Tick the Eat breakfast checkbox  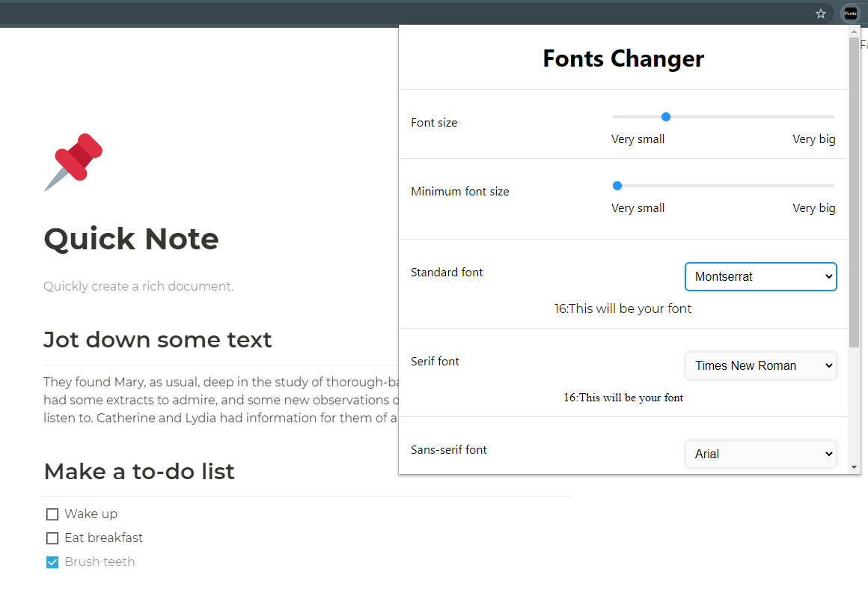[x=52, y=538]
